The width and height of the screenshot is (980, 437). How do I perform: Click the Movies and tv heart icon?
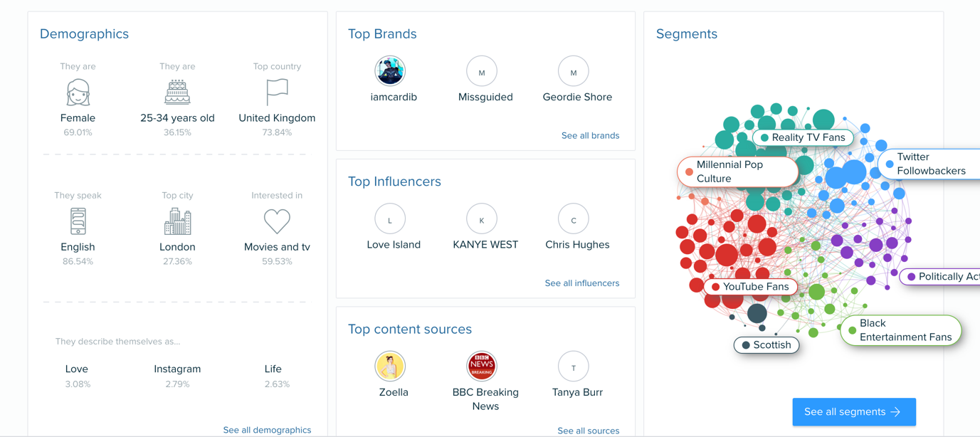tap(277, 221)
